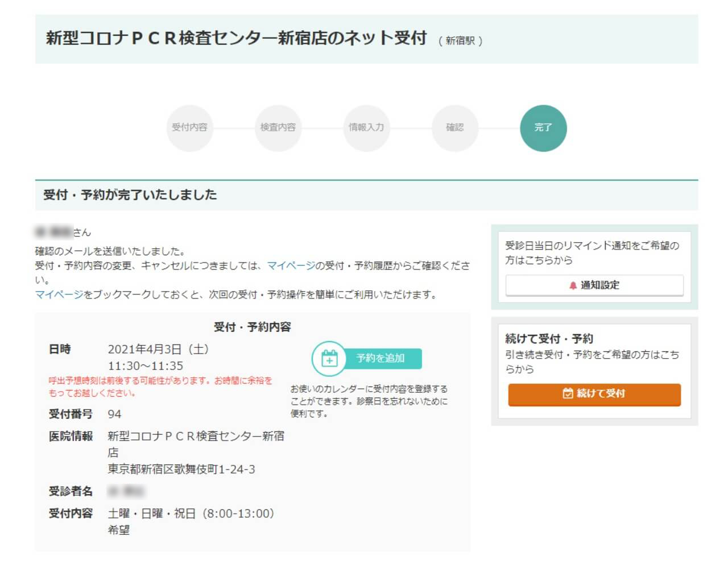Open マイページ link before 受付・予約履歴
728x561 pixels.
291,265
